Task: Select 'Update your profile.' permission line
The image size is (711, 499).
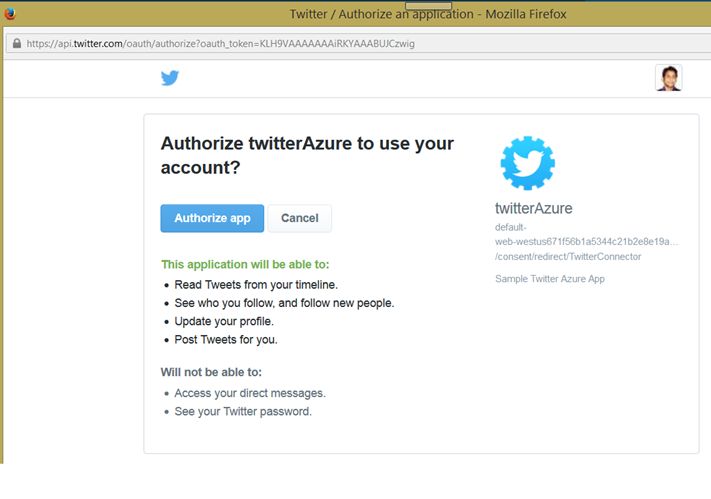Action: 224,321
